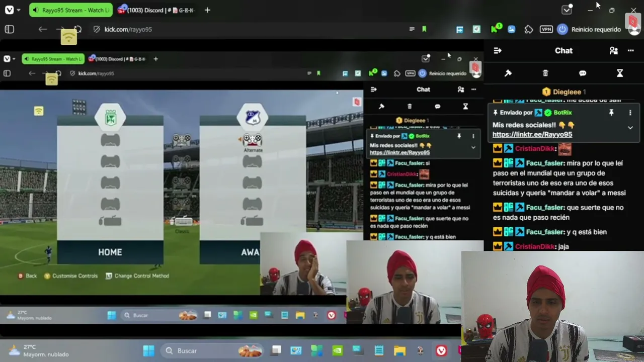Click CristianDikk's name above the long Facu_fasler message

535,148
